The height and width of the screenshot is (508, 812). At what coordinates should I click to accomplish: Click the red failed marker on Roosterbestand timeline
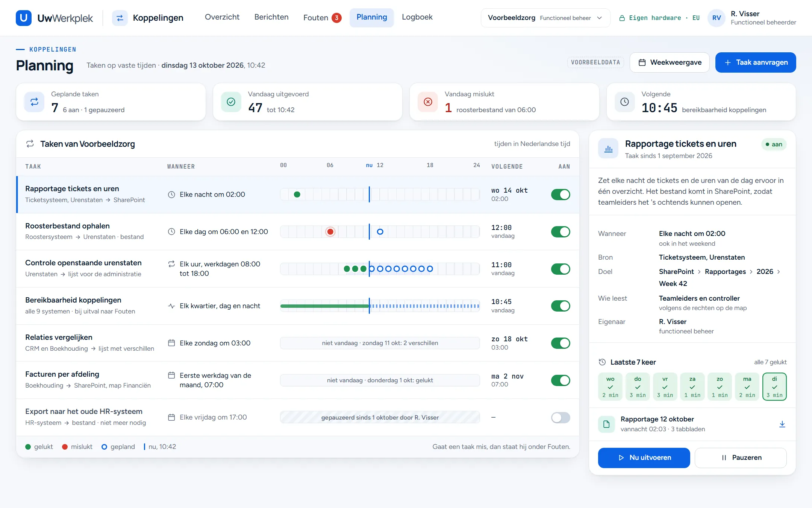click(x=330, y=232)
